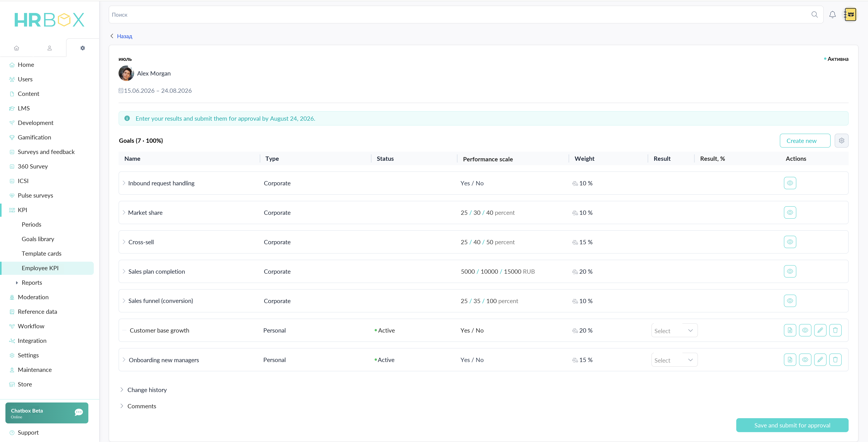Open goals table settings gear

tap(841, 140)
